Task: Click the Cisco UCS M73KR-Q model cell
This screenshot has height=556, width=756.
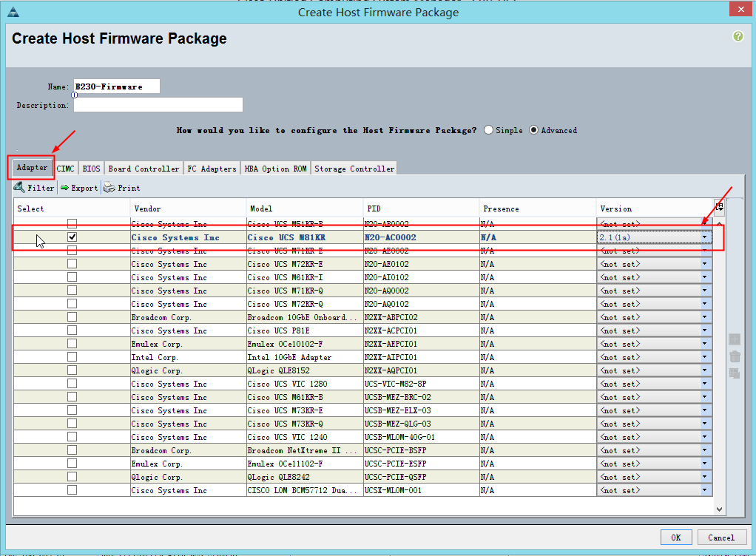Action: point(304,424)
